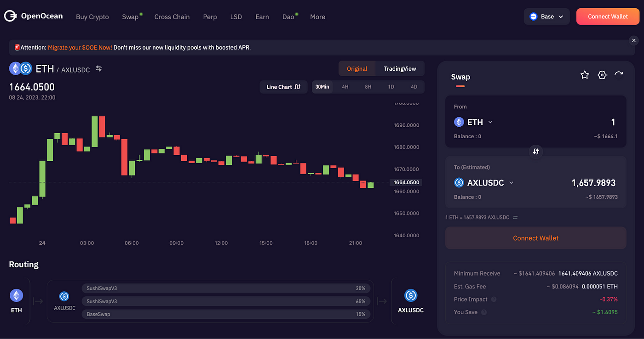Screen dimensions: 644x339
Task: Refresh the swap quote
Action: 619,75
